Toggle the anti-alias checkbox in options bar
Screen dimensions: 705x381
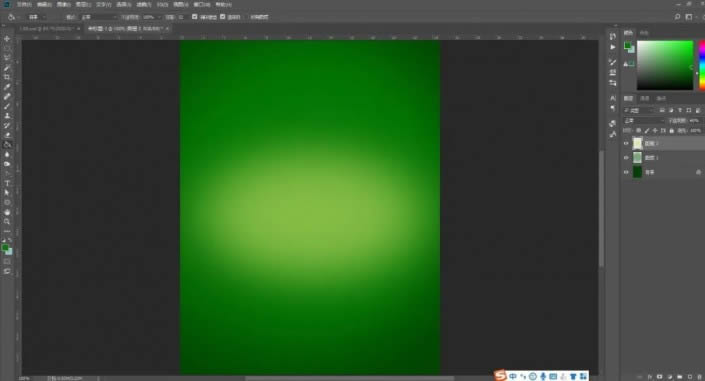click(195, 17)
